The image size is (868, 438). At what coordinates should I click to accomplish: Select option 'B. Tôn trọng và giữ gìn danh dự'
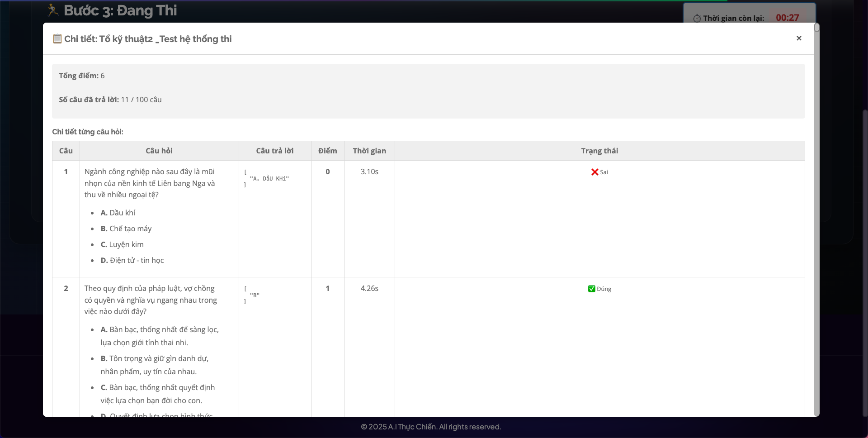(154, 365)
